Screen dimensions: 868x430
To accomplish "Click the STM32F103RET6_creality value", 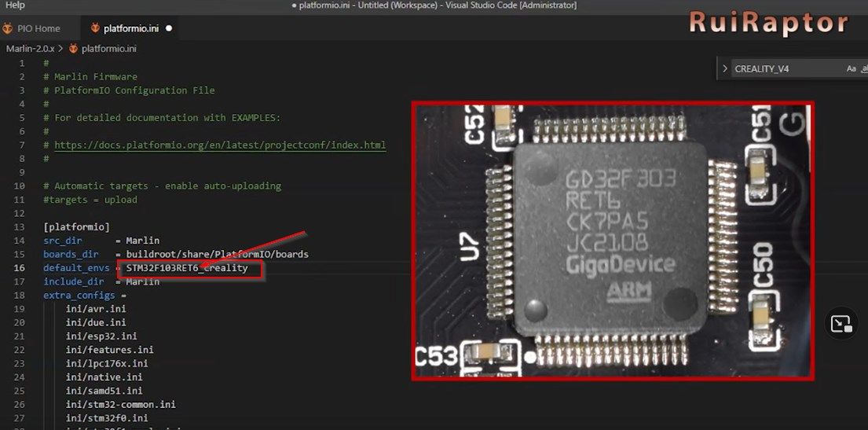I will point(187,268).
